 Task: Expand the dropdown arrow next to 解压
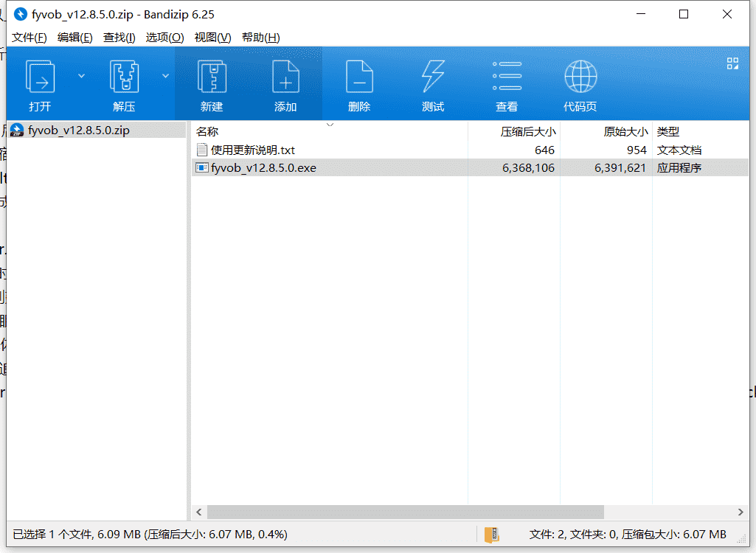click(x=165, y=76)
